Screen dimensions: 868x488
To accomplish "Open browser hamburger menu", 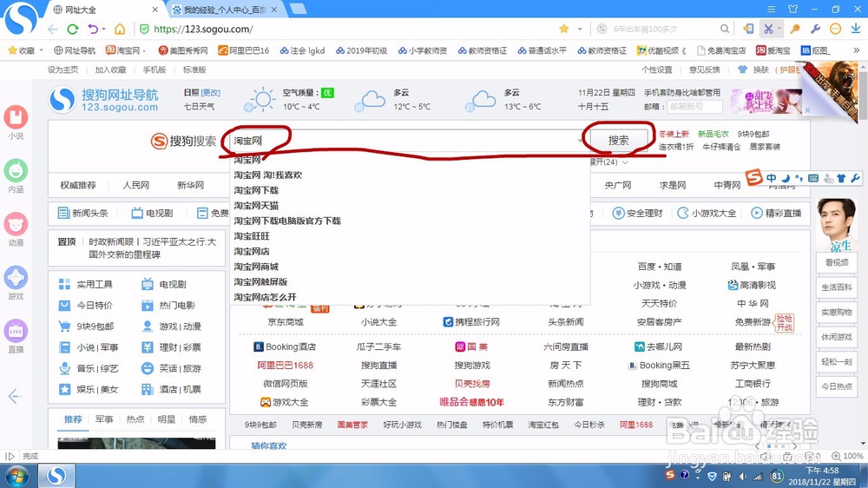I will (771, 9).
